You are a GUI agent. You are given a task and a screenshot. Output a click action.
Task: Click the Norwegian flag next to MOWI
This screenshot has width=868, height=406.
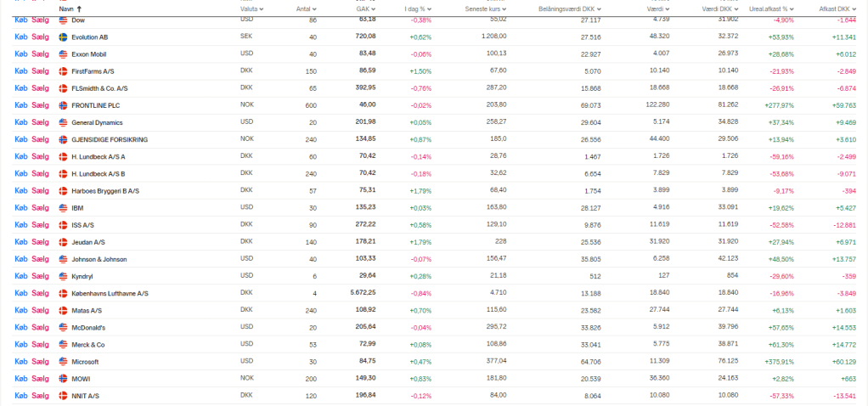click(63, 378)
